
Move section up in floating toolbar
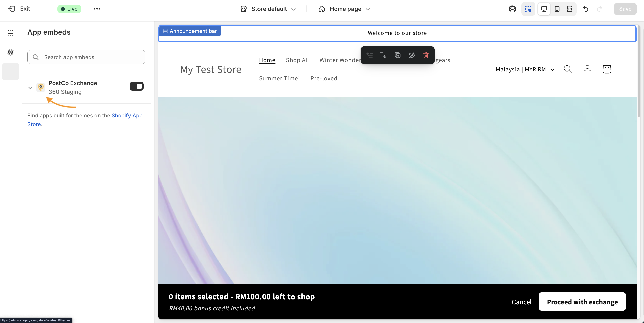click(x=370, y=55)
